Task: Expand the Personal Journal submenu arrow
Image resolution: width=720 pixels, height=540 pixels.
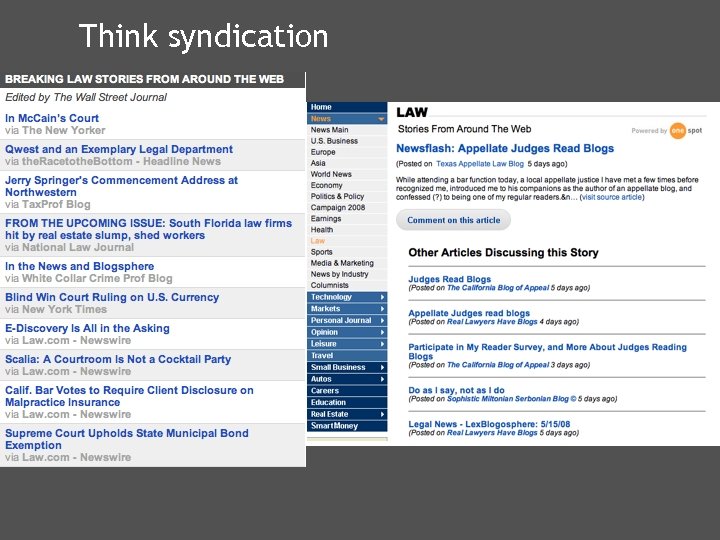Action: pyautogui.click(x=382, y=321)
